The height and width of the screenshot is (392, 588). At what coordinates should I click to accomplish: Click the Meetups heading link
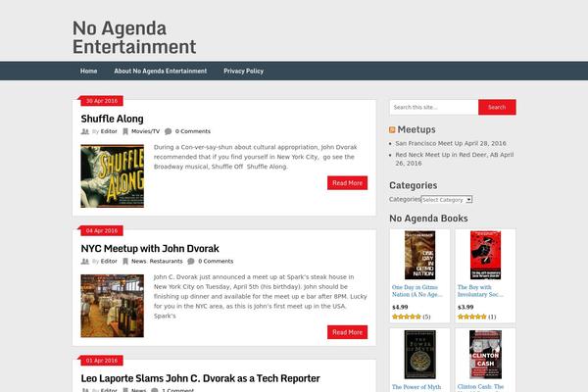coord(416,129)
